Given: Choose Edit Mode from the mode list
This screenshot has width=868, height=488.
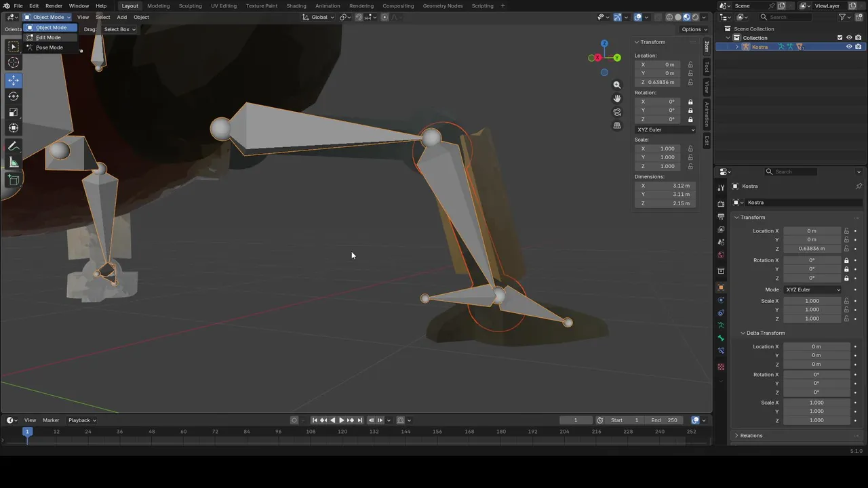Looking at the screenshot, I should click(50, 37).
